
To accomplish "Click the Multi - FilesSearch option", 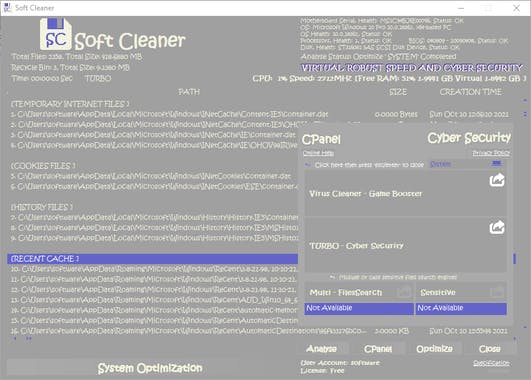I will coord(359,292).
